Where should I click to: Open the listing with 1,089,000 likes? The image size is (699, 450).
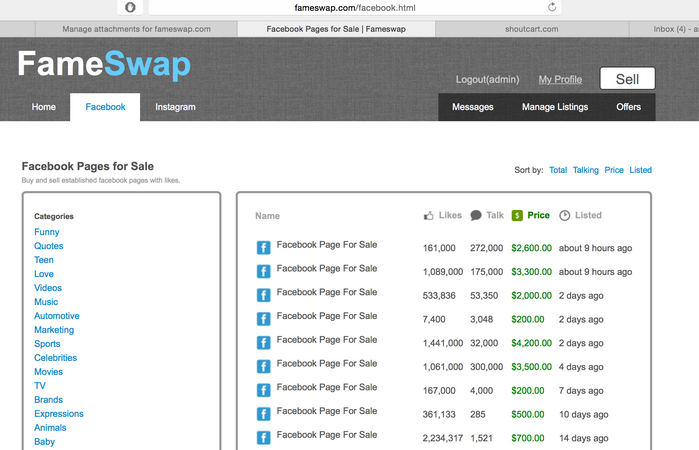327,268
